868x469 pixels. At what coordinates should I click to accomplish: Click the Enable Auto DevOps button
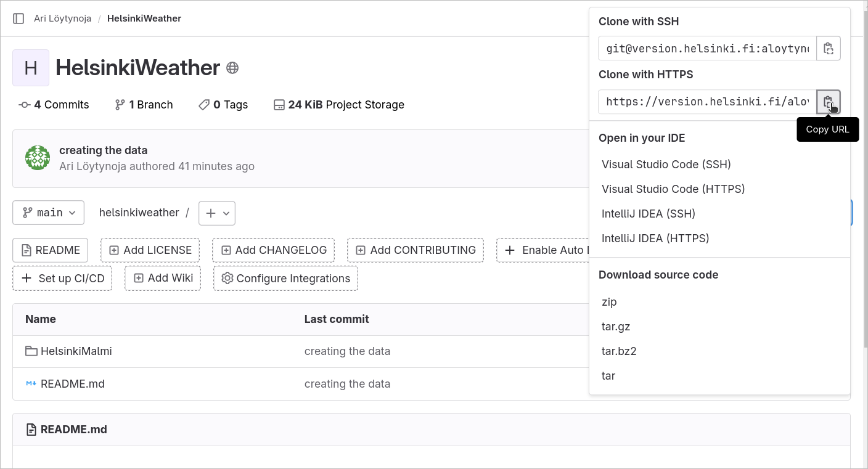tap(542, 250)
